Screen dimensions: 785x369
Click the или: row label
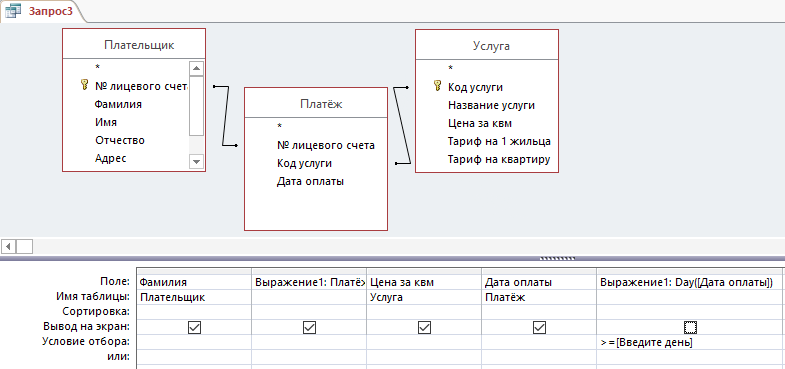click(x=120, y=356)
